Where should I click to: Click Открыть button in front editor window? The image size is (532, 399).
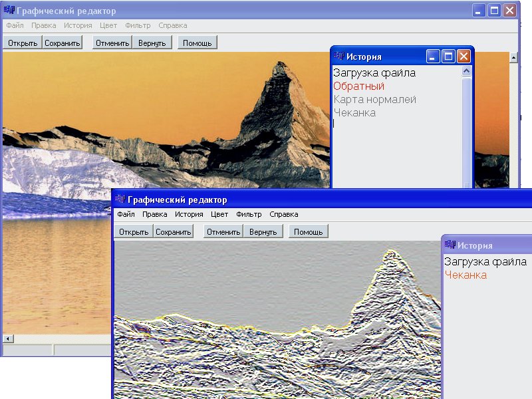pos(134,231)
